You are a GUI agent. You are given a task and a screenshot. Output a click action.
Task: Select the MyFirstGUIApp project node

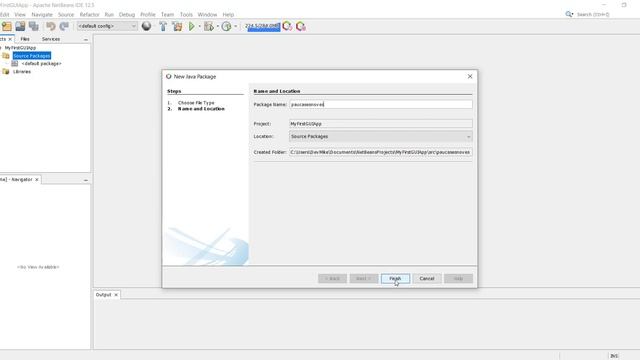point(20,48)
